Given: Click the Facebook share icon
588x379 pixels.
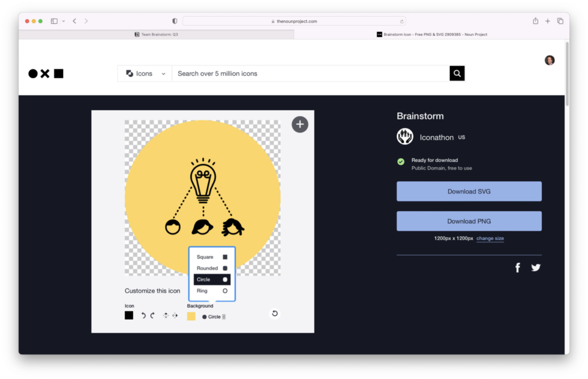Looking at the screenshot, I should point(517,267).
